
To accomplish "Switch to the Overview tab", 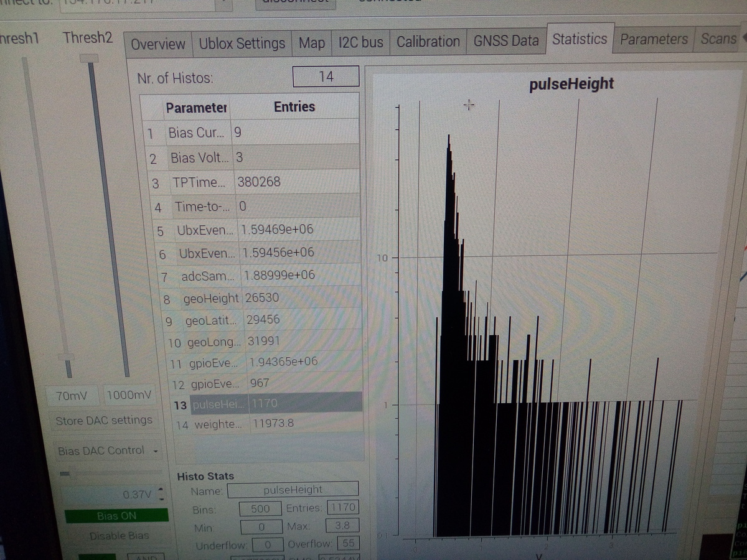I will pyautogui.click(x=158, y=44).
